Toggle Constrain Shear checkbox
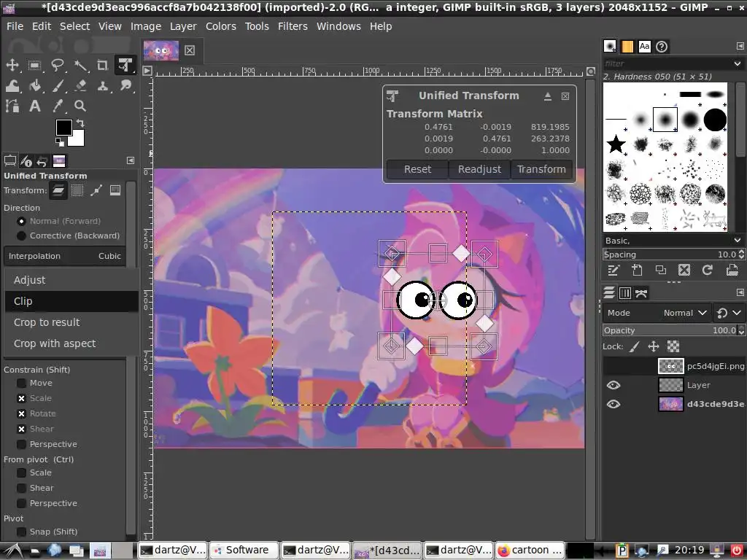 (x=21, y=429)
